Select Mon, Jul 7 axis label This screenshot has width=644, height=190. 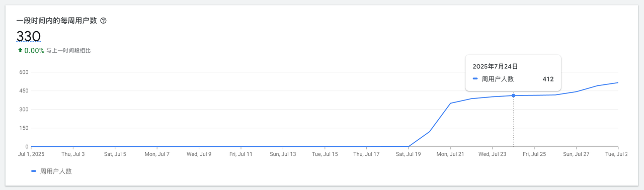(157, 154)
